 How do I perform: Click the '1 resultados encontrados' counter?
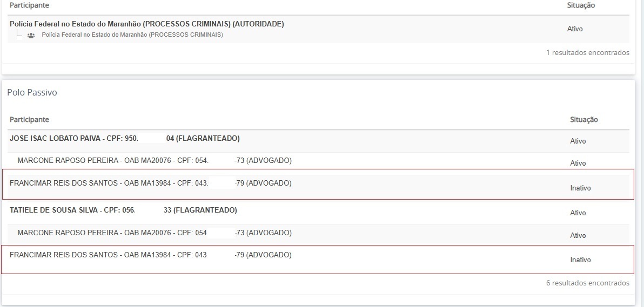click(588, 53)
